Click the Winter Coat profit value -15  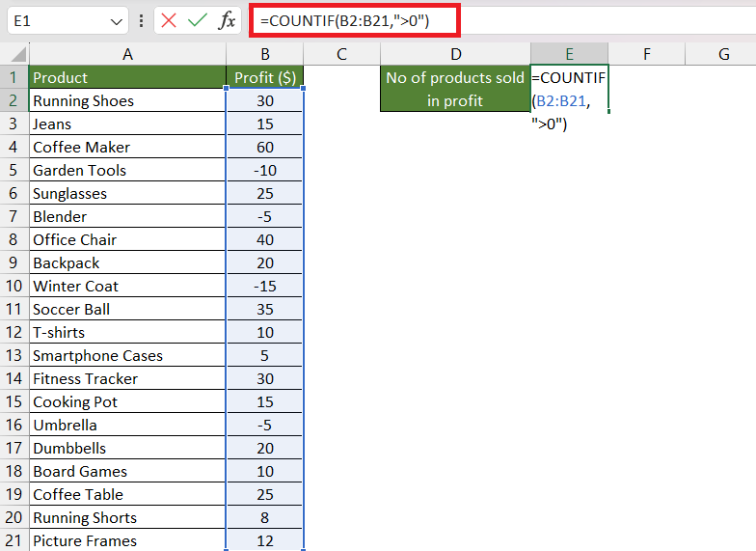pyautogui.click(x=264, y=286)
